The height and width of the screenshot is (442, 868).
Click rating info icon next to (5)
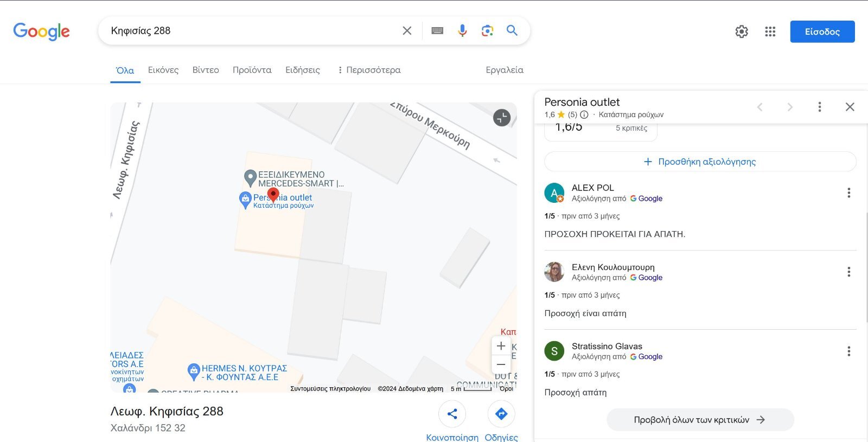(584, 114)
